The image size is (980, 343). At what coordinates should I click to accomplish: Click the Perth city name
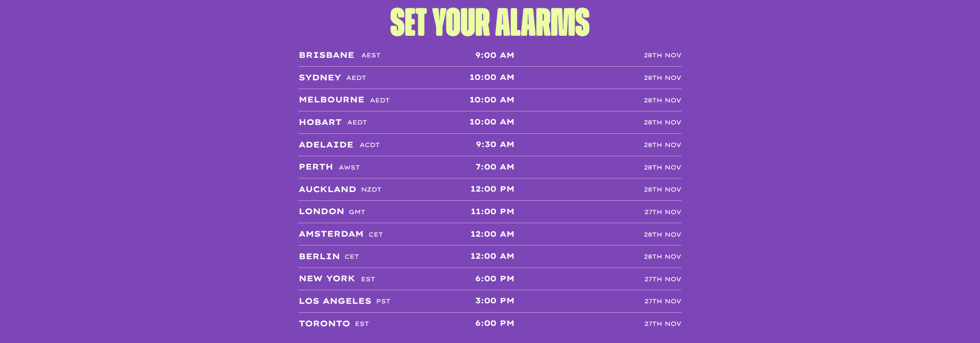pos(316,167)
